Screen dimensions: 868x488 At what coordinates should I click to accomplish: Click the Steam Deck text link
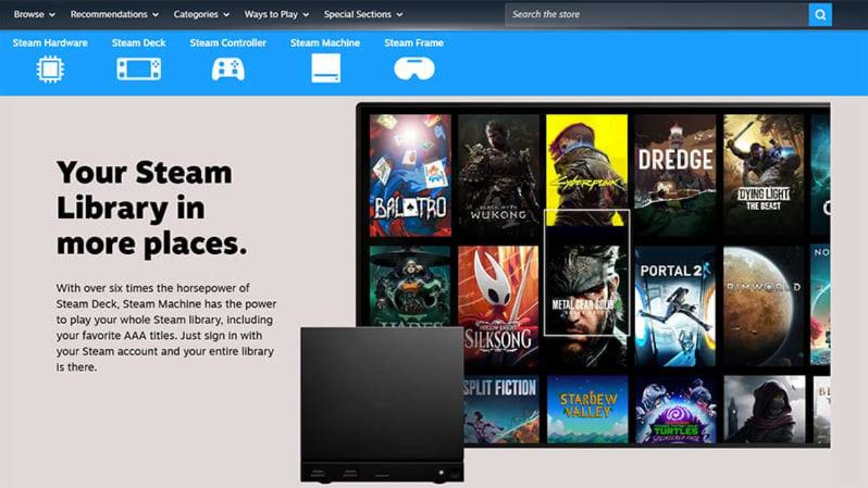point(138,43)
